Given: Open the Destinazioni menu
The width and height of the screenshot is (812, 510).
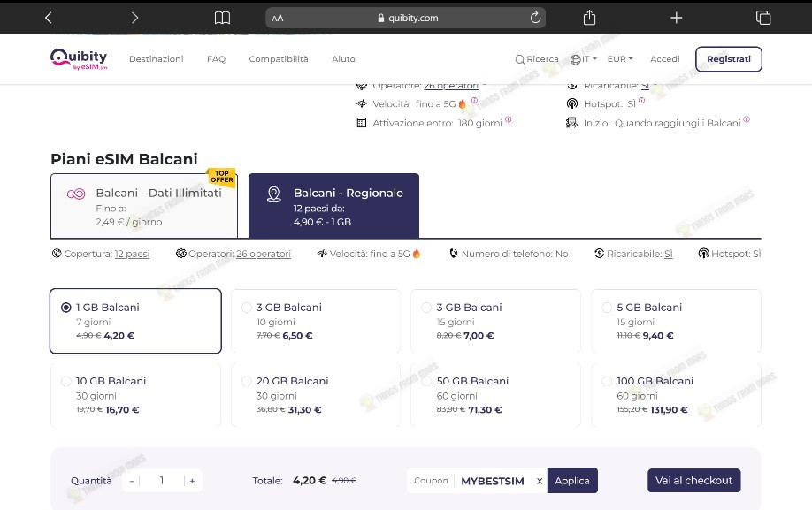Looking at the screenshot, I should pos(157,59).
